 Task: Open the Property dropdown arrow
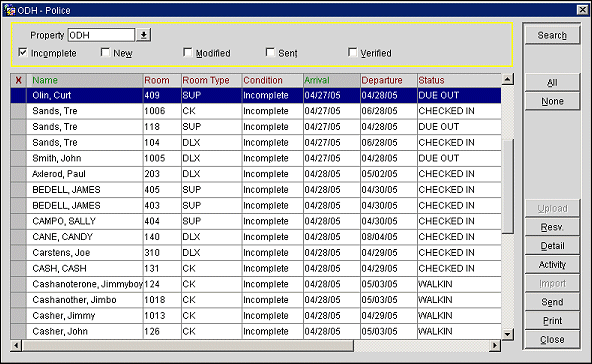click(143, 35)
